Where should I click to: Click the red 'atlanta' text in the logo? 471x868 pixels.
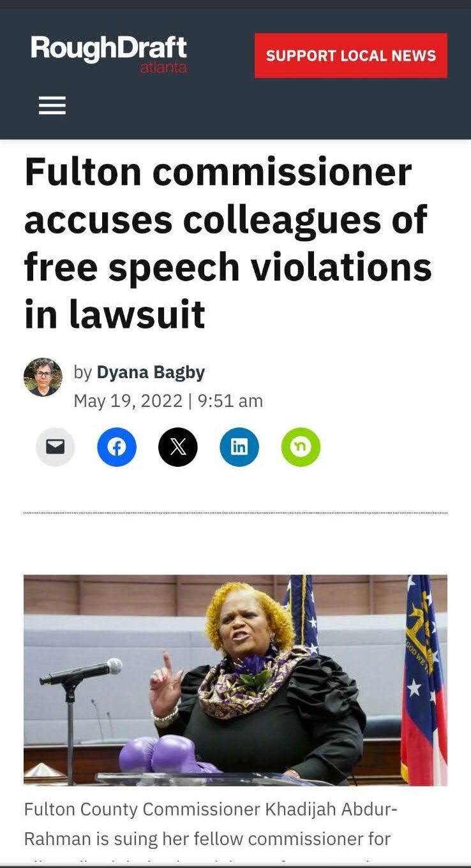click(x=163, y=68)
